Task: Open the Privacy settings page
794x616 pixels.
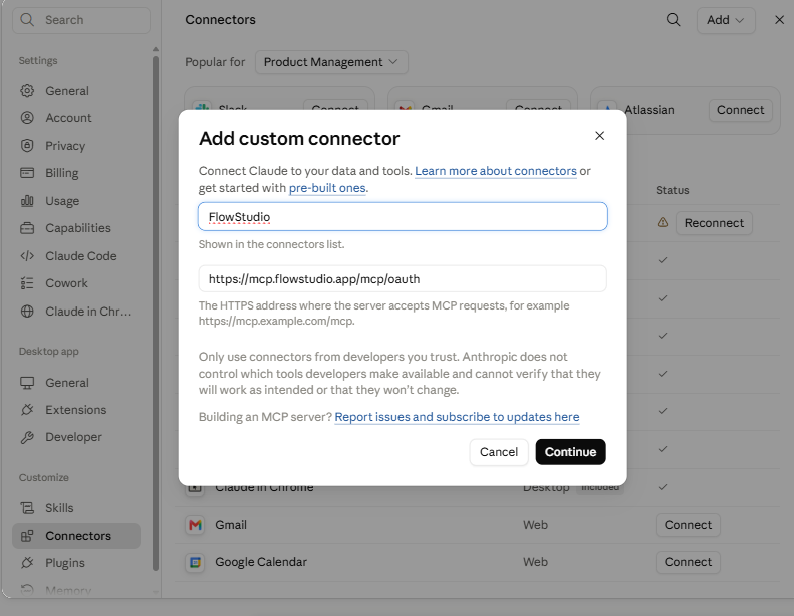Action: (76, 146)
